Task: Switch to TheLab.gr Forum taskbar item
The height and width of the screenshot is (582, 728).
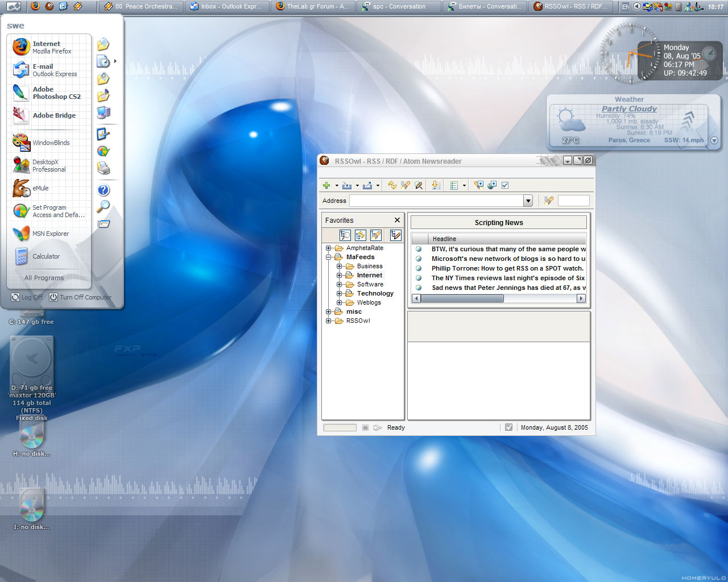Action: point(313,7)
